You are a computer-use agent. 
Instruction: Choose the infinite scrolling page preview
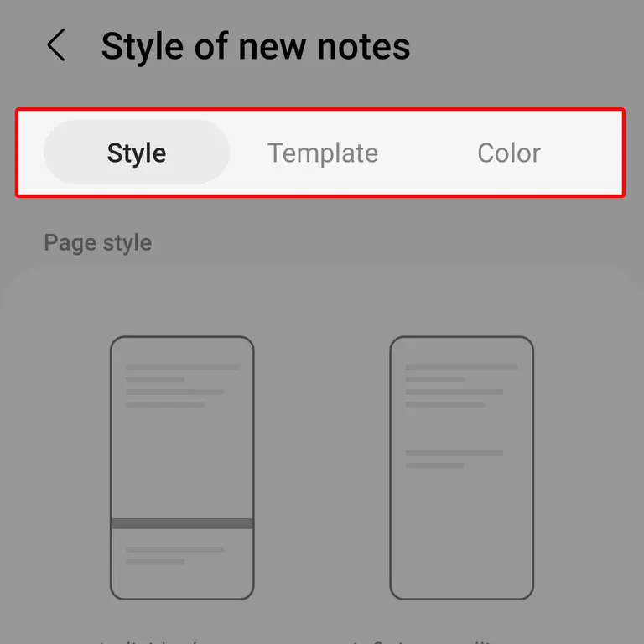(x=462, y=468)
